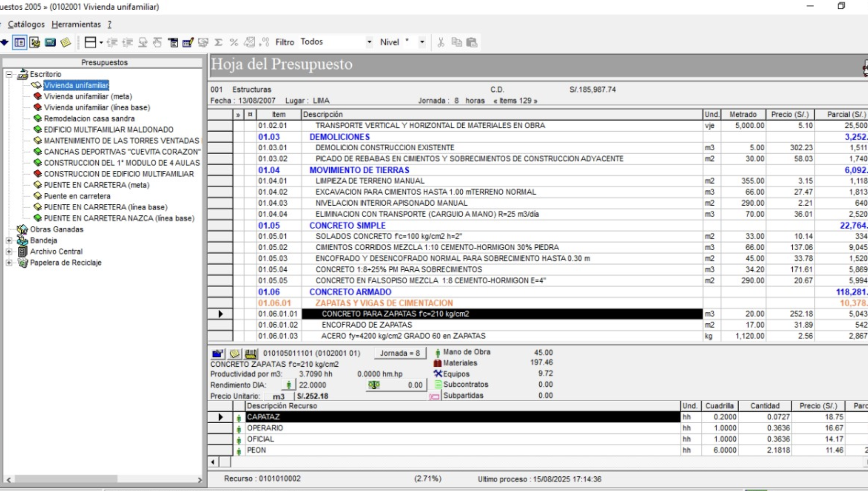This screenshot has width=868, height=491.
Task: Toggle the tree view panel toolbar button
Action: pos(20,42)
